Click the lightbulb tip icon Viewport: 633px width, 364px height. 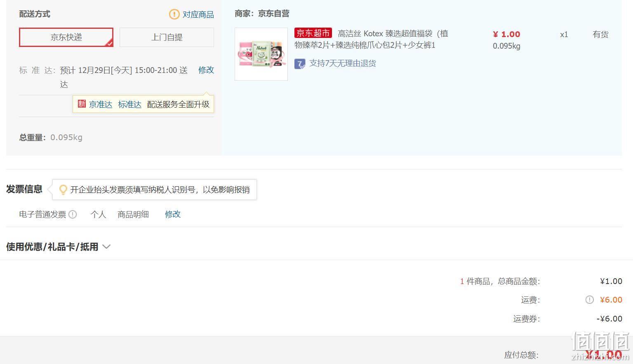tap(63, 190)
